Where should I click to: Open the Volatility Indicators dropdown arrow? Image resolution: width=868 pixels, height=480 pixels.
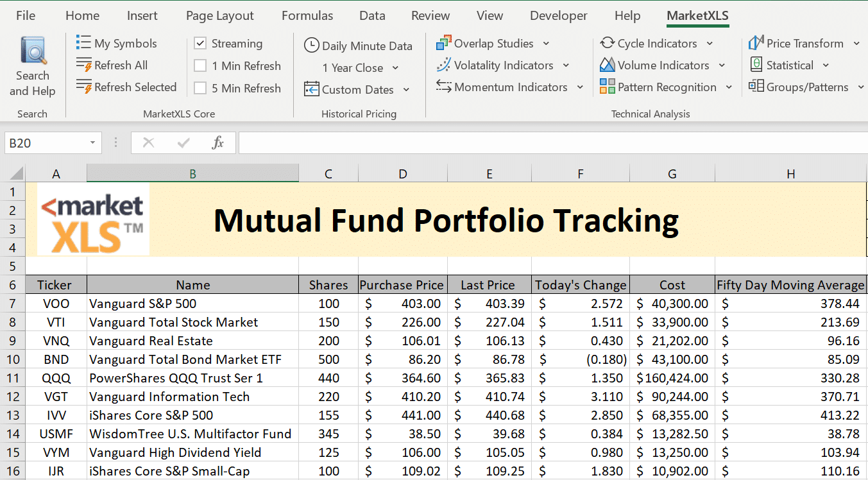click(x=566, y=65)
